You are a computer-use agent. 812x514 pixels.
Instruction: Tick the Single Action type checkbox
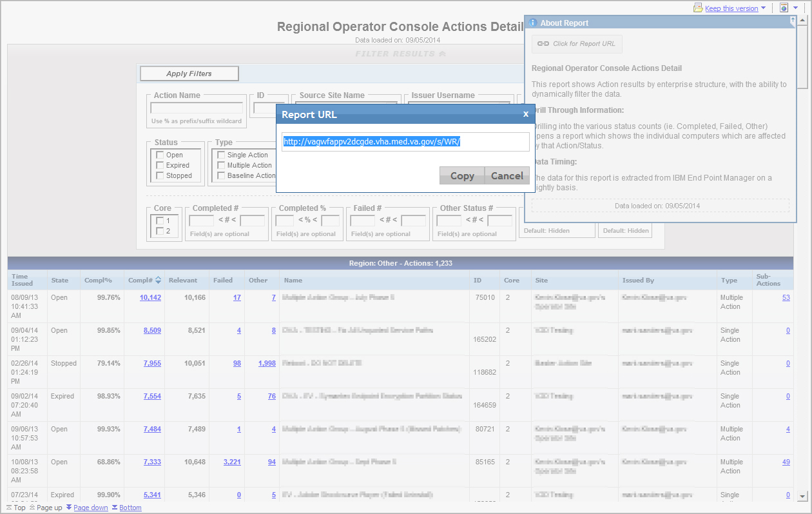pyautogui.click(x=221, y=155)
